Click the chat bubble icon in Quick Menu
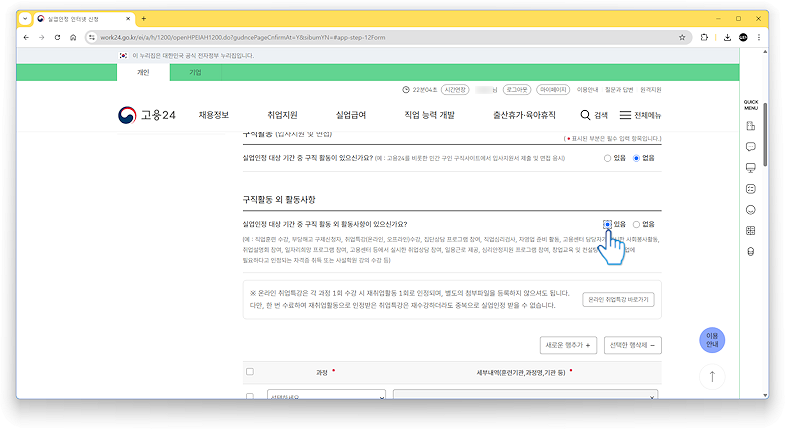The width and height of the screenshot is (785, 429). [x=750, y=147]
